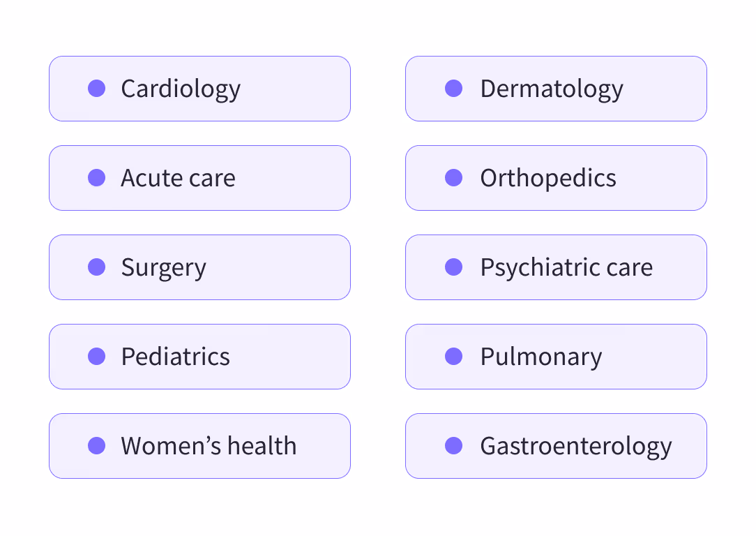Click the bullet dot next to Orthopedics
The height and width of the screenshot is (536, 756).
click(453, 178)
